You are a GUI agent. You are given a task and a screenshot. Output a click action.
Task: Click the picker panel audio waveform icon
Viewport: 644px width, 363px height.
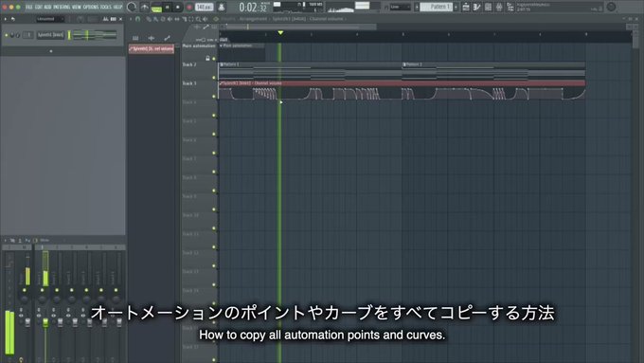(152, 38)
